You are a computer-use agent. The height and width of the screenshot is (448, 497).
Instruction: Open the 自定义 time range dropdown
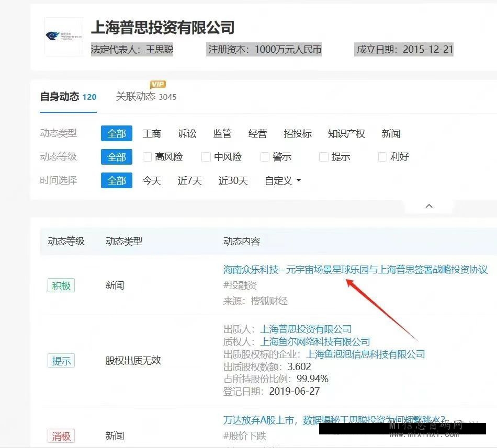283,181
